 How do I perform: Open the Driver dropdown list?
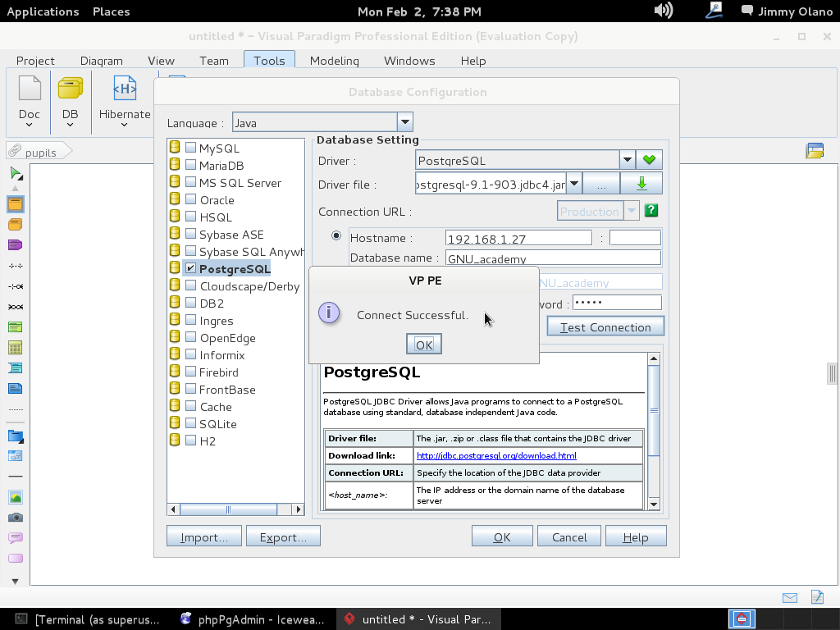(627, 161)
